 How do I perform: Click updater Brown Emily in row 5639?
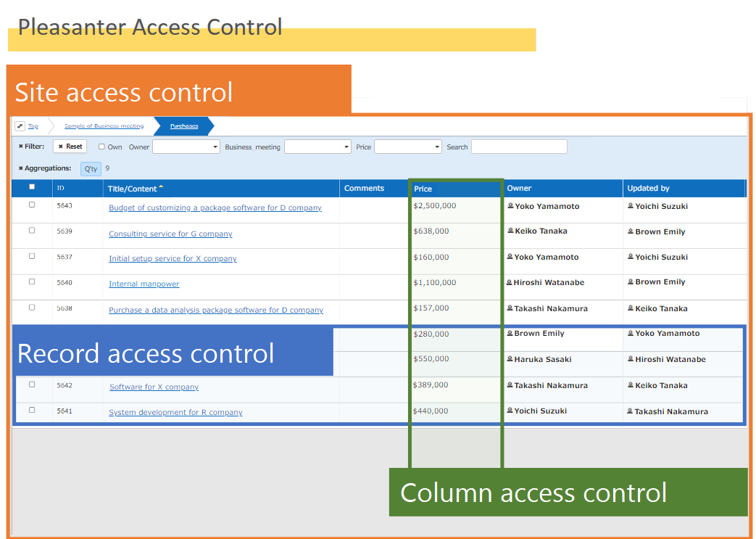tap(660, 231)
